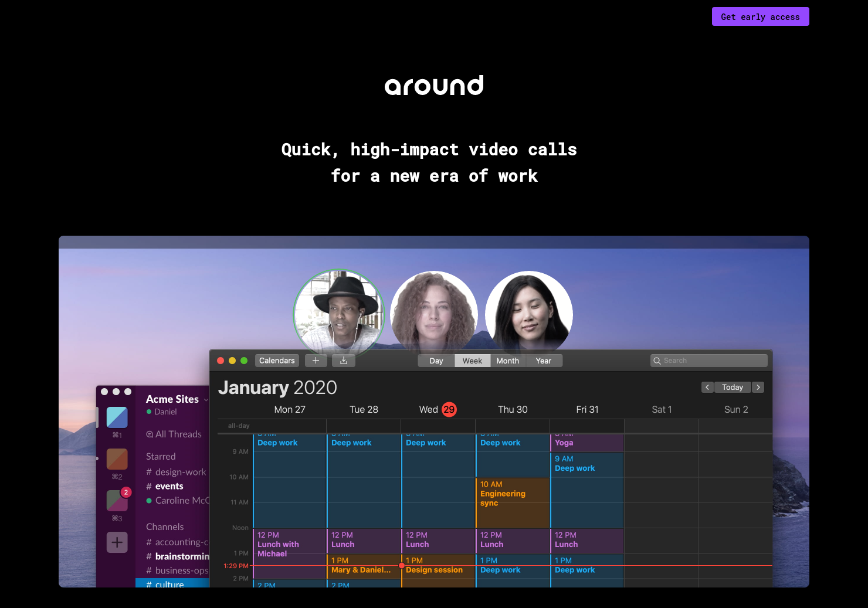The height and width of the screenshot is (608, 868).
Task: Open All Threads in Slack
Action: [x=174, y=434]
